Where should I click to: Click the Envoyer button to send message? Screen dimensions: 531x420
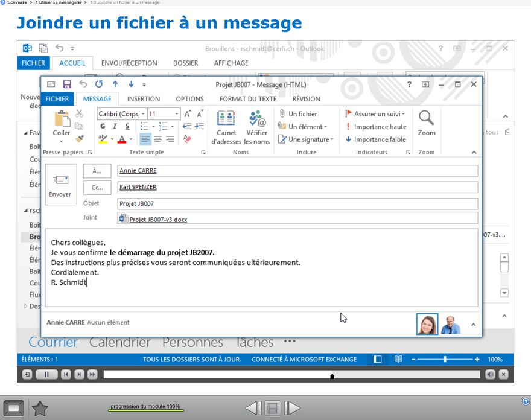[x=60, y=185]
